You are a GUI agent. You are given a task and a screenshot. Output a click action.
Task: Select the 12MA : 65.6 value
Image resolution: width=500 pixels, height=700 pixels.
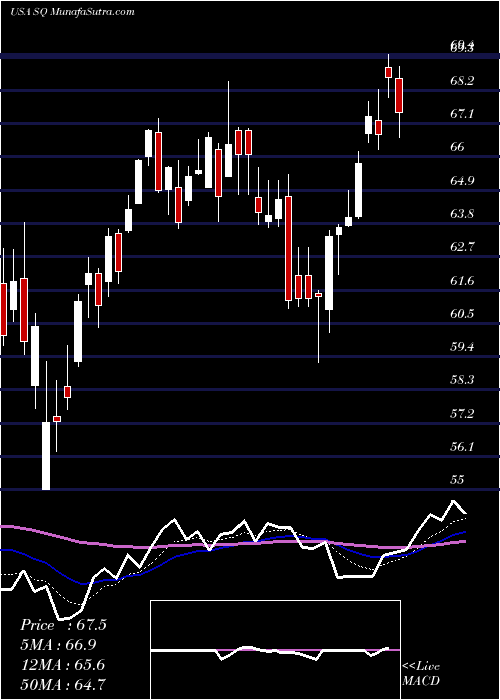click(x=62, y=664)
